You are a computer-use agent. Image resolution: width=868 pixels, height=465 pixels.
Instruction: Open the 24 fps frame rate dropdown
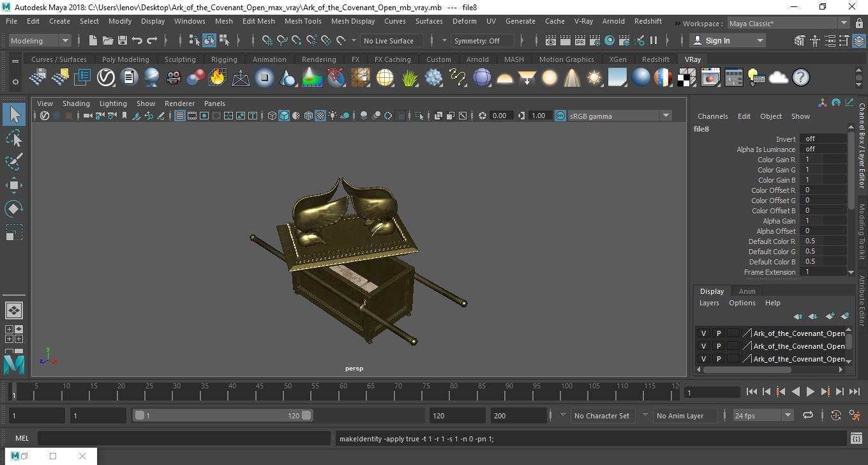763,415
